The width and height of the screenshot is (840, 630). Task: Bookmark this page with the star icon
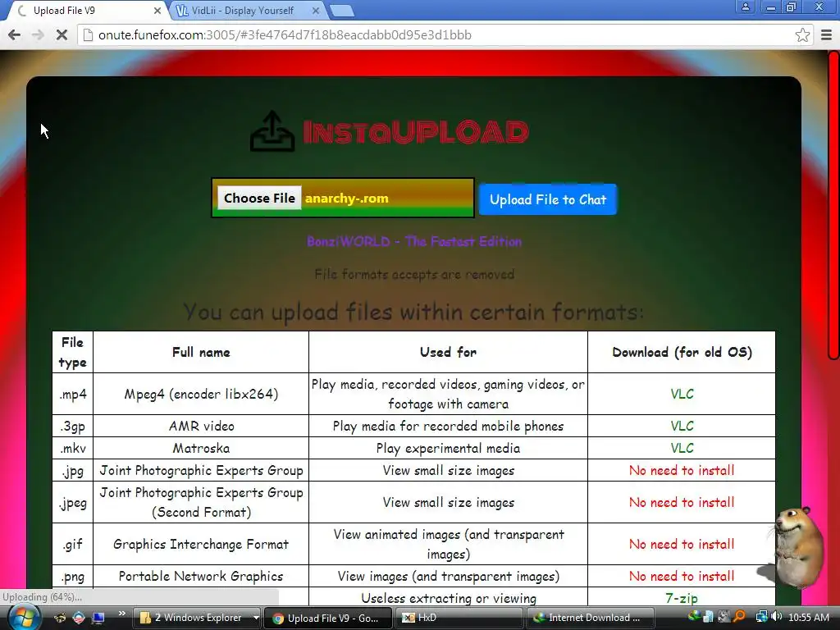[x=802, y=35]
